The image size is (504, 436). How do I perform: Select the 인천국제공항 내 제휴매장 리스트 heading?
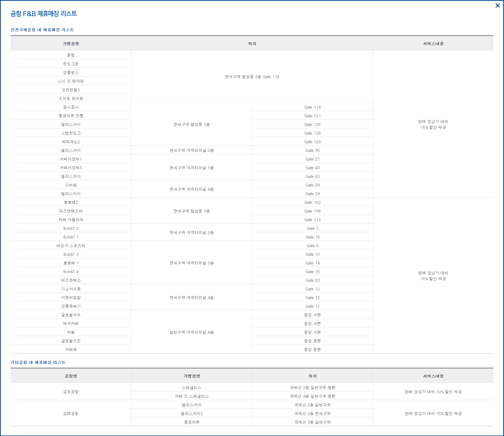tap(42, 30)
